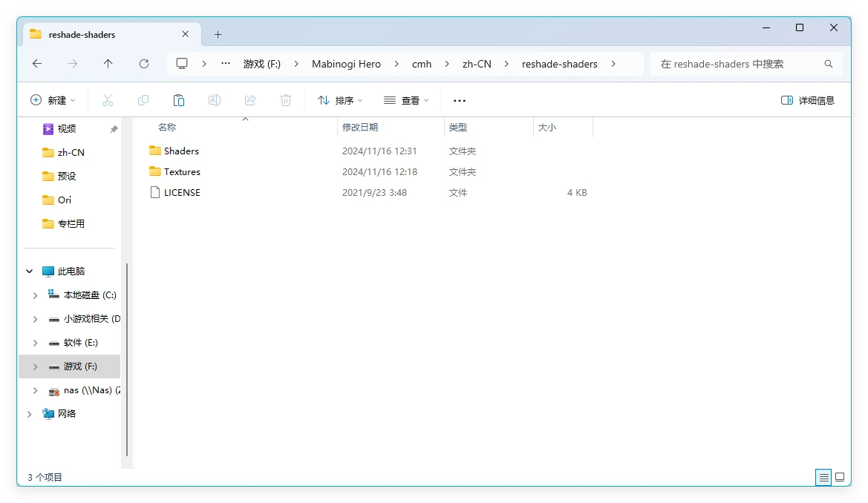
Task: Go back to the previous folder
Action: coord(37,64)
